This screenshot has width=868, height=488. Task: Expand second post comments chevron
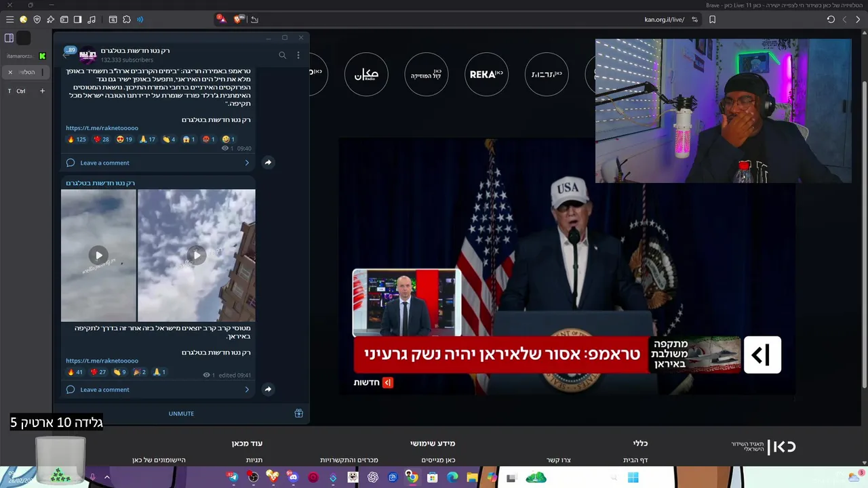(x=247, y=390)
